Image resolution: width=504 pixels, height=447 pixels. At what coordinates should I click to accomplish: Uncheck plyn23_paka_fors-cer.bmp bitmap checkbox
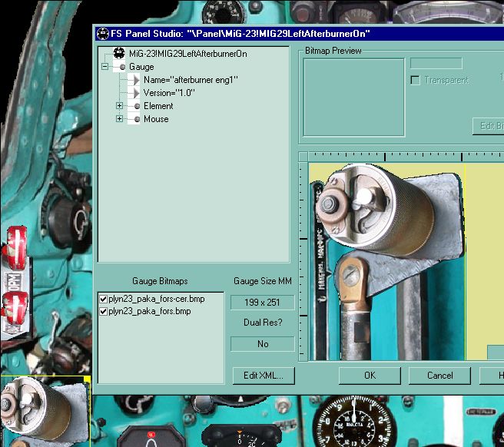click(x=104, y=299)
